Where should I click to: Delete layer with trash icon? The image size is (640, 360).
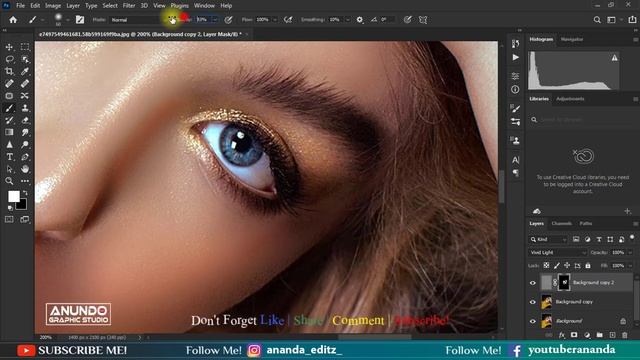pyautogui.click(x=625, y=335)
